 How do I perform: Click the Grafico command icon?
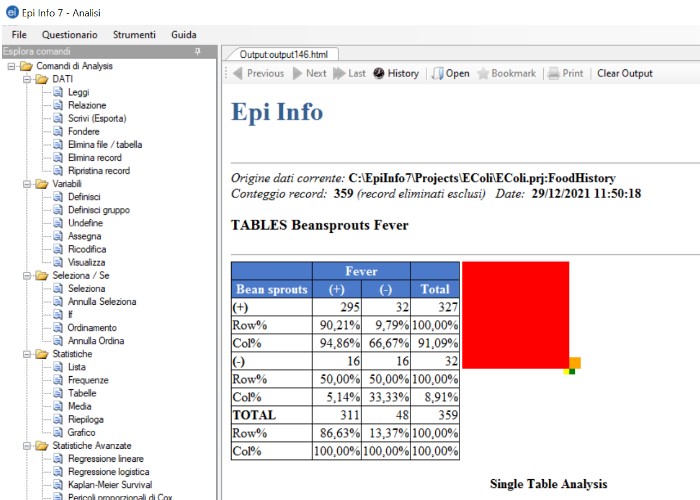click(58, 432)
